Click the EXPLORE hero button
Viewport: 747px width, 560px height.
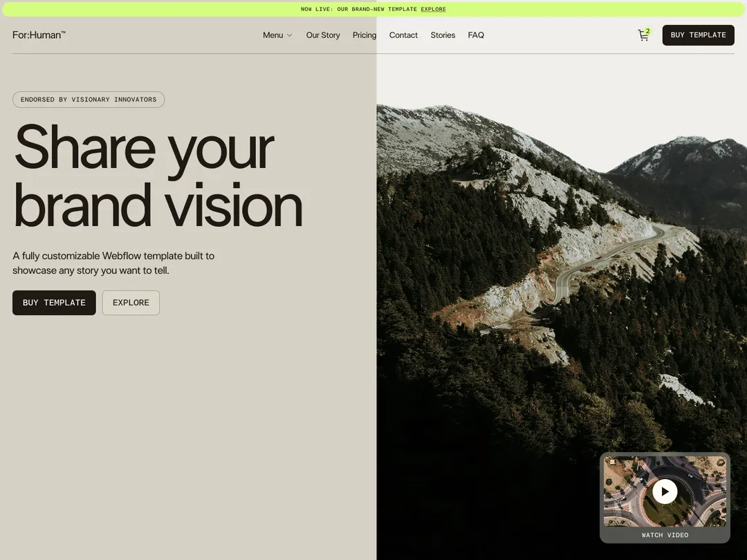131,302
